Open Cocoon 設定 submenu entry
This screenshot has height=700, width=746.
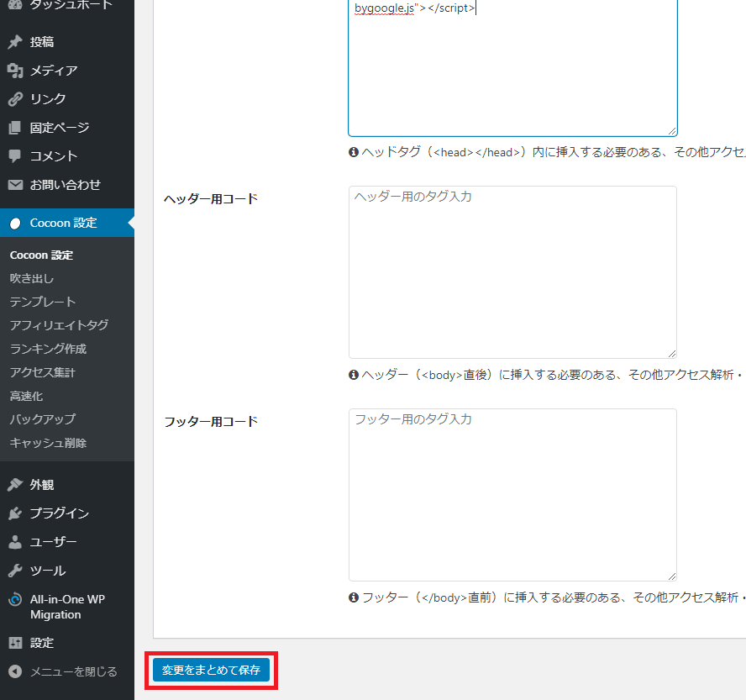[x=41, y=255]
